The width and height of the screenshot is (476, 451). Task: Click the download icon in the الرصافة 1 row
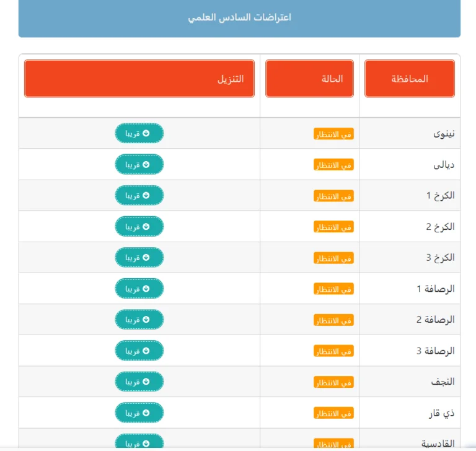coord(146,289)
